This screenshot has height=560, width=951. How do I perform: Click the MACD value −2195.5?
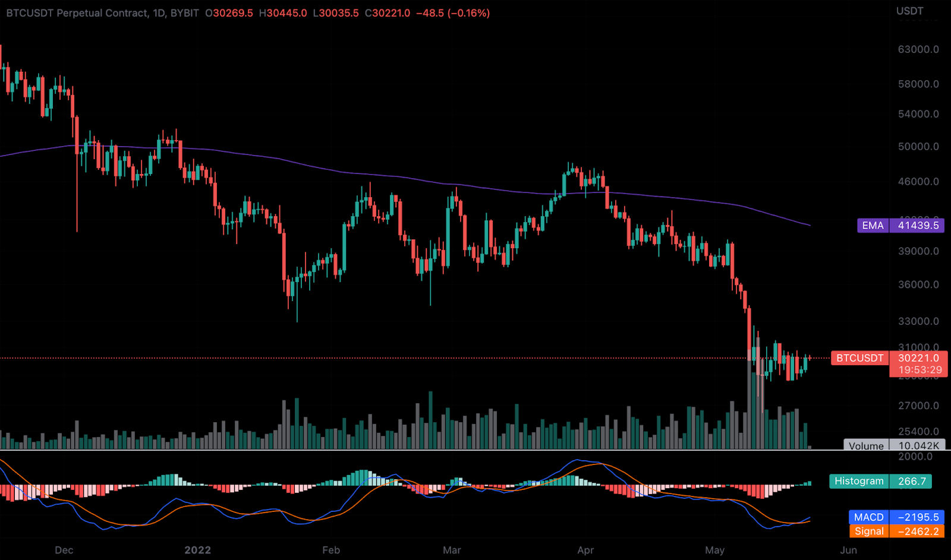918,517
